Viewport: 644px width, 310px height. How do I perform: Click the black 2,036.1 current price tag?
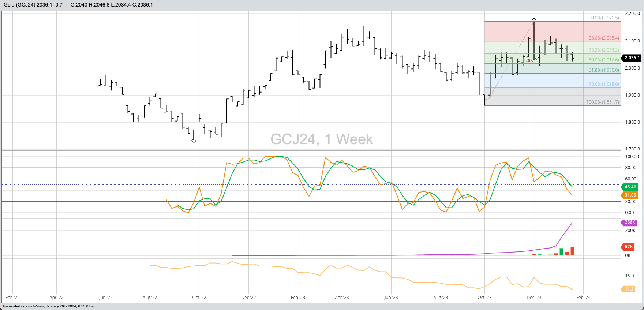(x=632, y=58)
